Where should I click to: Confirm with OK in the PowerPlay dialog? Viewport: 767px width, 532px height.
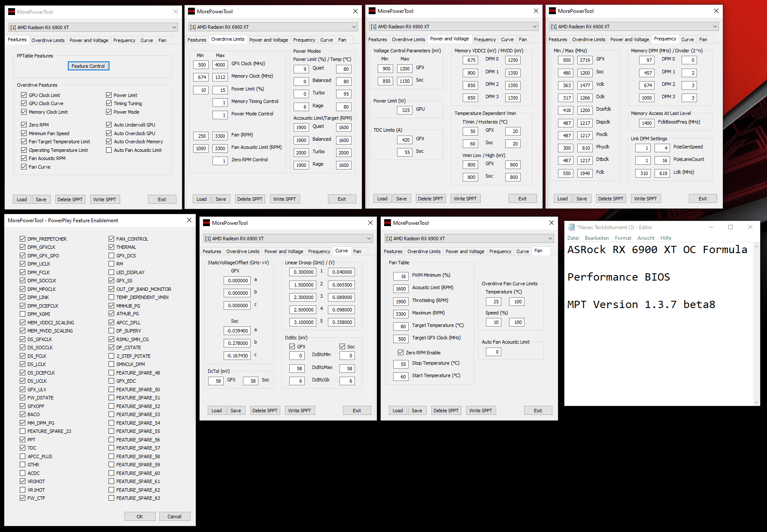tap(140, 517)
